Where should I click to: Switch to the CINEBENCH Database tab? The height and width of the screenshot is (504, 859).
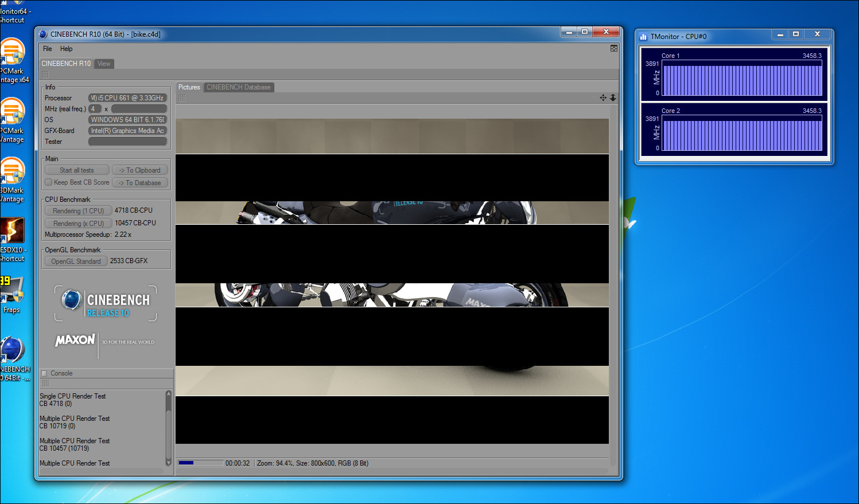tap(238, 87)
